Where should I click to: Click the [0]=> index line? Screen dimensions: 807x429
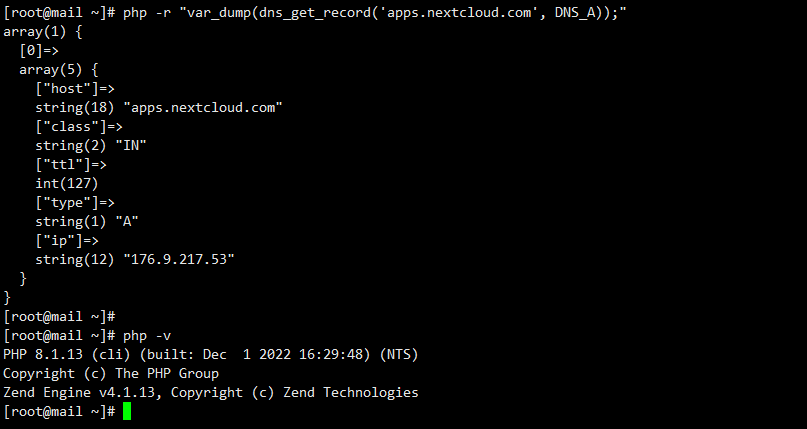tap(39, 50)
